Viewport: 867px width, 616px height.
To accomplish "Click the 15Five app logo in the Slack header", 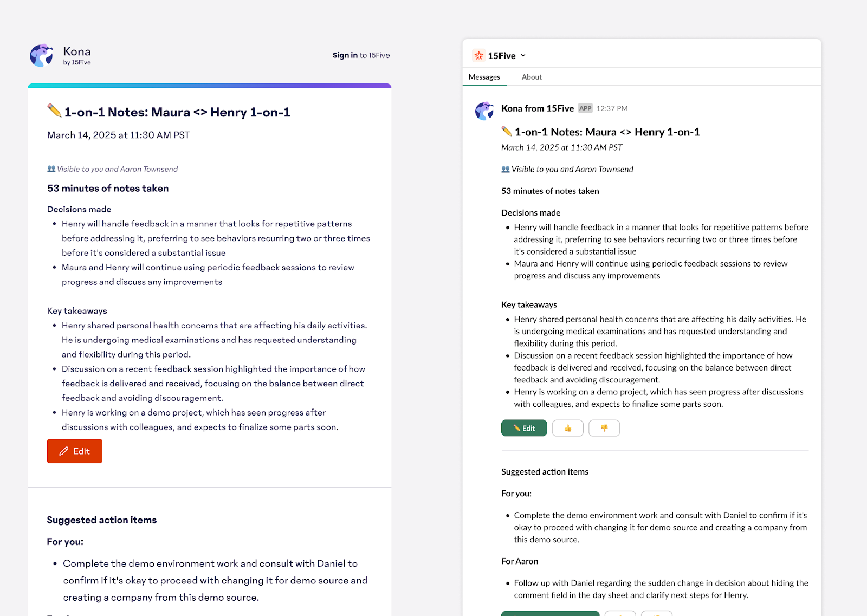I will [479, 55].
